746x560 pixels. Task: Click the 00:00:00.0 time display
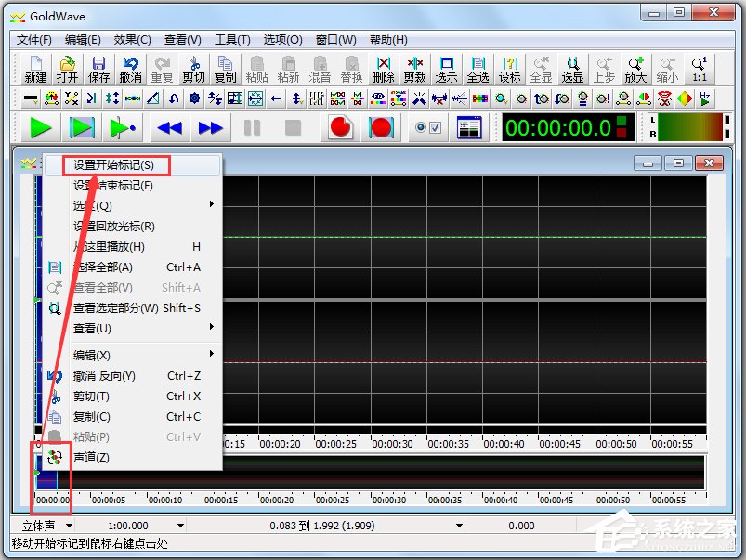coord(568,127)
